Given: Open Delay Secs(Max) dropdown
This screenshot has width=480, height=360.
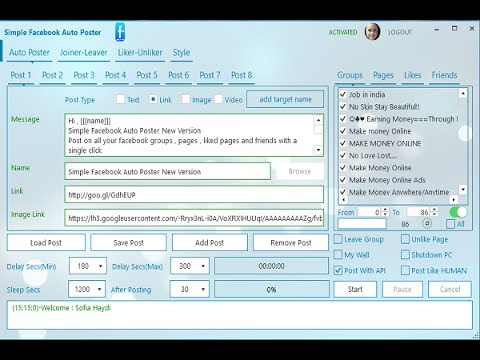Looking at the screenshot, I should click(190, 266).
